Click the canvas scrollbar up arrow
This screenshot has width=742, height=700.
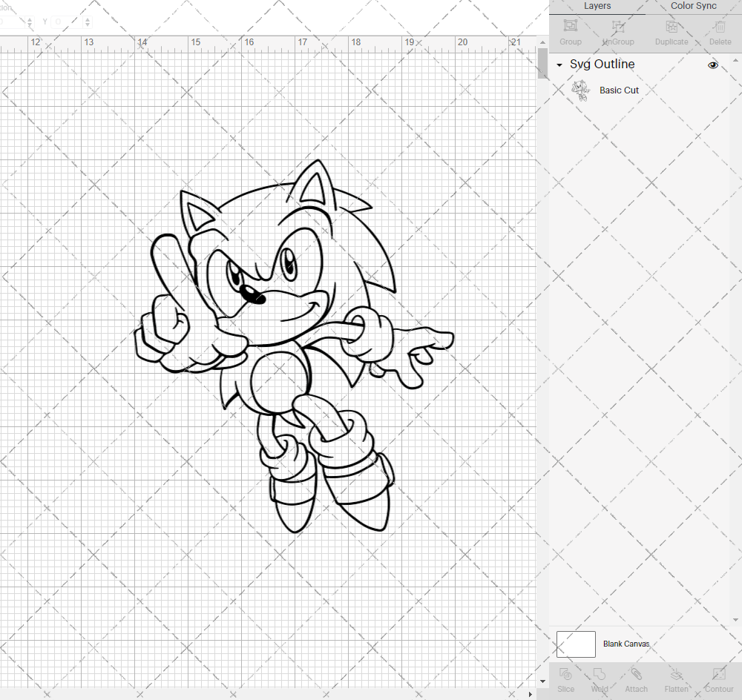pos(543,42)
